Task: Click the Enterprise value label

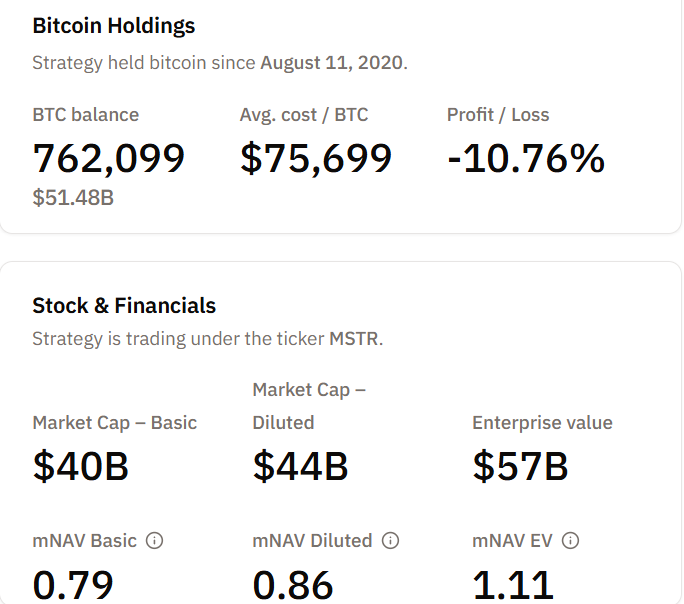Action: pyautogui.click(x=542, y=423)
